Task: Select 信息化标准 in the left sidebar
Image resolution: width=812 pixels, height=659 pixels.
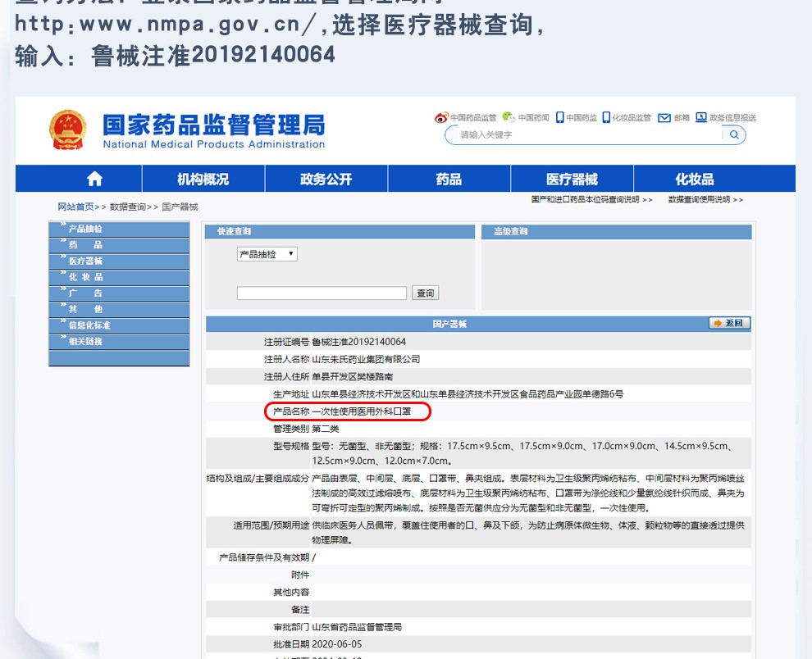Action: point(119,325)
